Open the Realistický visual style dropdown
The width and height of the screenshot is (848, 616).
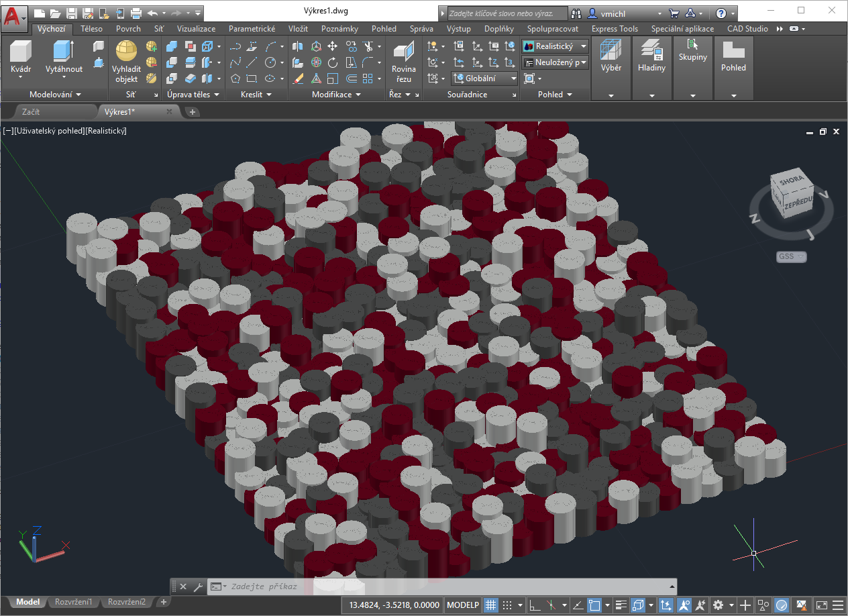tap(555, 46)
